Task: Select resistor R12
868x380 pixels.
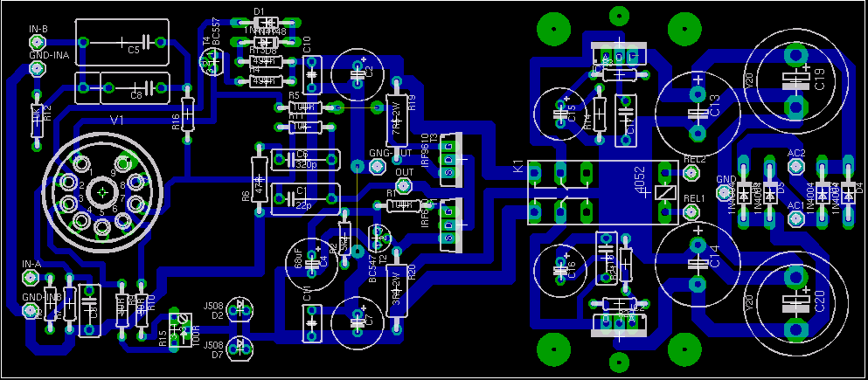Action: coord(37,121)
